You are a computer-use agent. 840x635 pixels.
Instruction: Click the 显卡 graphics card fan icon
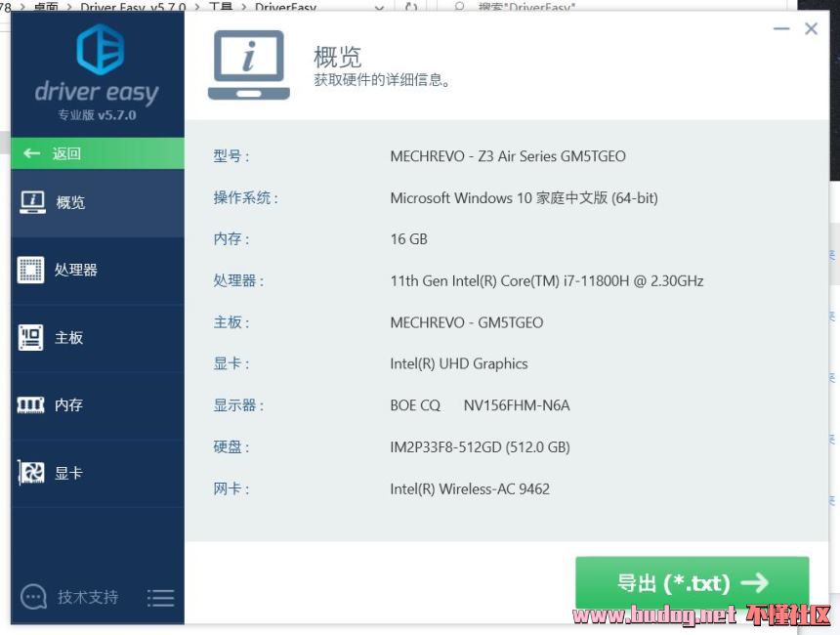(31, 472)
